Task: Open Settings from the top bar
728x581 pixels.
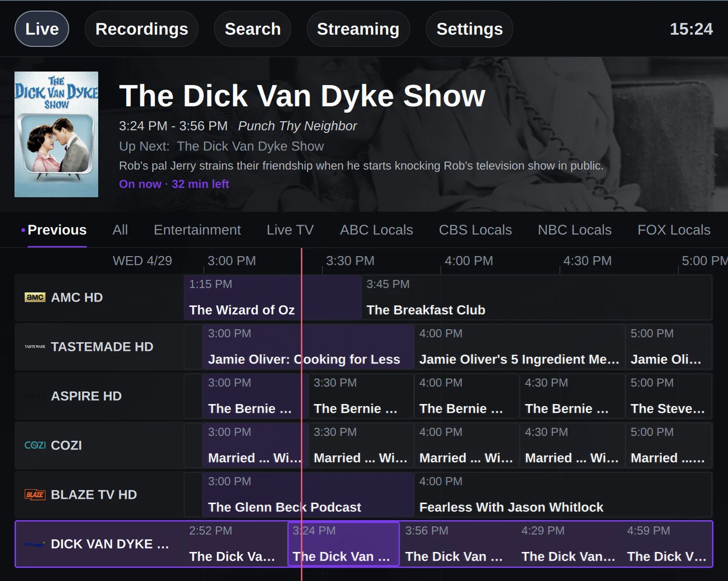Action: pos(469,29)
